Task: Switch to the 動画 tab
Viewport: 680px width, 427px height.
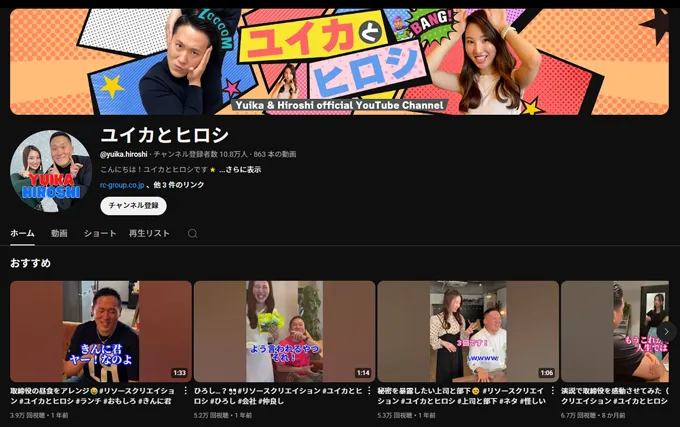Action: [59, 233]
